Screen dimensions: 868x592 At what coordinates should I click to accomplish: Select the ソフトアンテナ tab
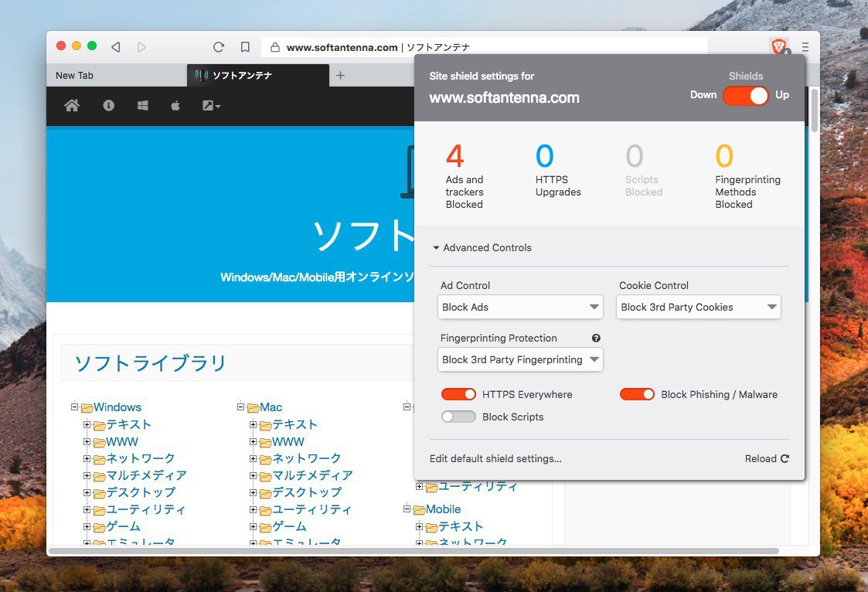pyautogui.click(x=258, y=75)
